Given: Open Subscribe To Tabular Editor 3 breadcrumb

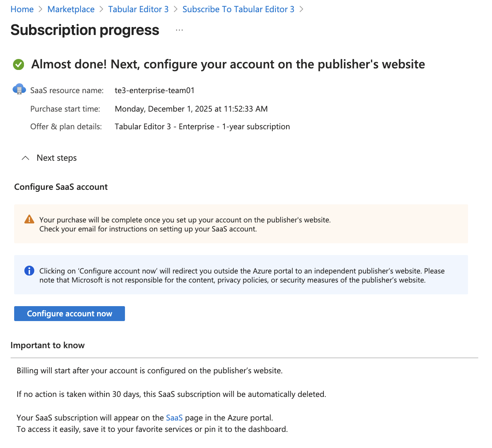Looking at the screenshot, I should coord(238,9).
